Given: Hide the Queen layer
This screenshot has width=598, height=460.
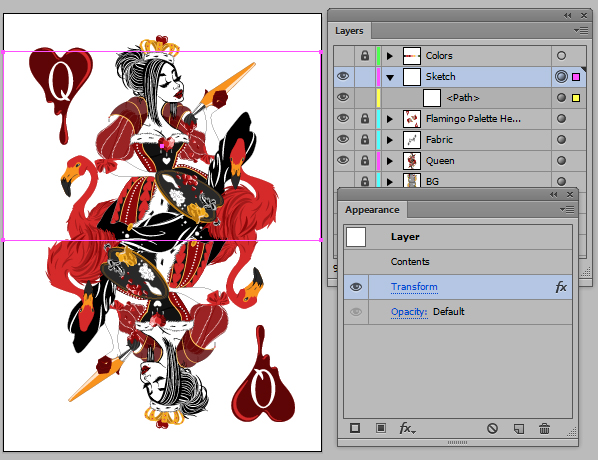Looking at the screenshot, I should click(x=343, y=160).
